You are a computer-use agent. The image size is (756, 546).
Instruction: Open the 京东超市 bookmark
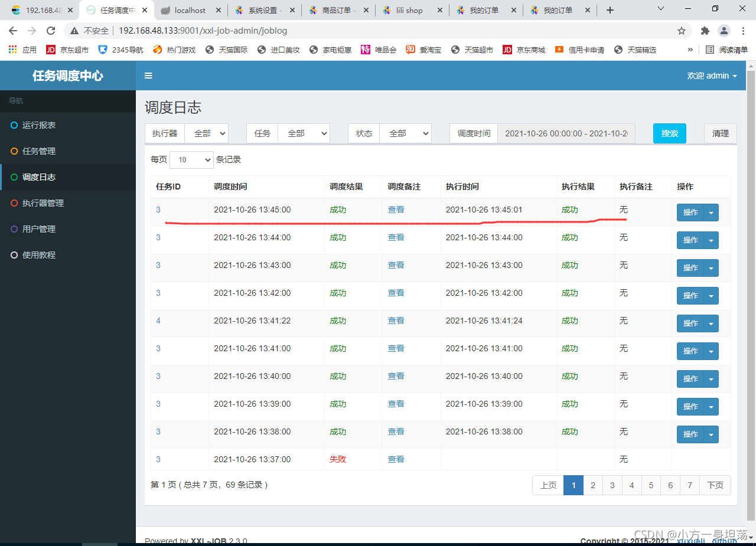pyautogui.click(x=67, y=50)
